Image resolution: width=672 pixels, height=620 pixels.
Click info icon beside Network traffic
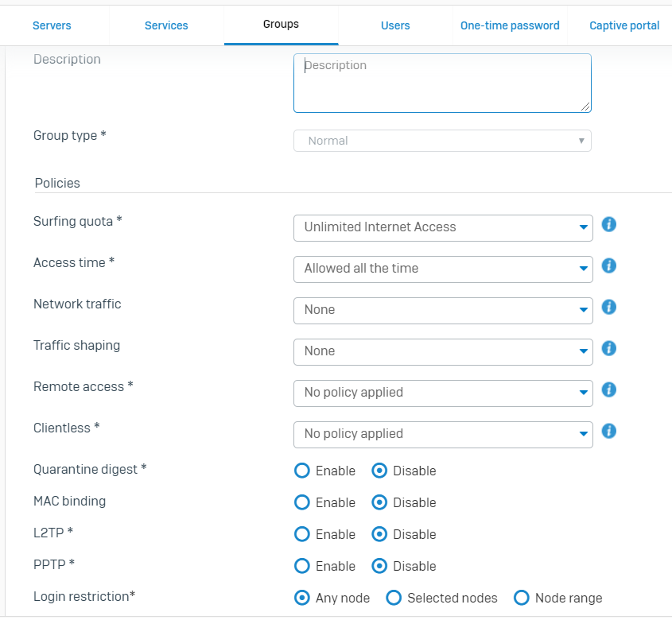[609, 308]
